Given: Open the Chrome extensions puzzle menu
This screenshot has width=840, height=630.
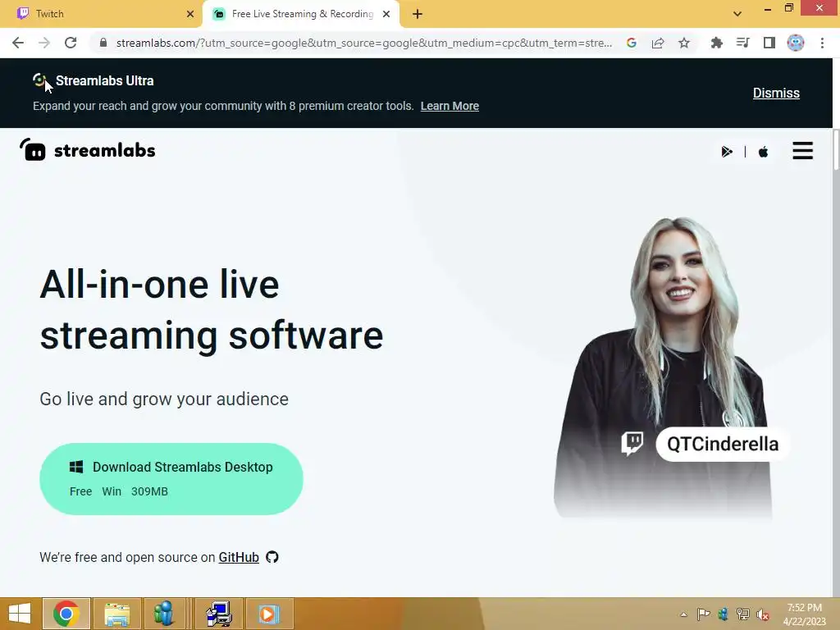Looking at the screenshot, I should (x=716, y=43).
